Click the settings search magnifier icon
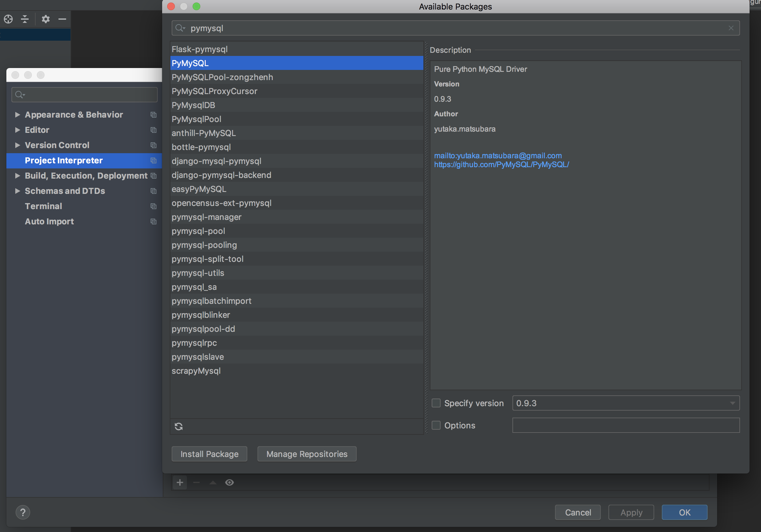The image size is (761, 532). pos(20,95)
